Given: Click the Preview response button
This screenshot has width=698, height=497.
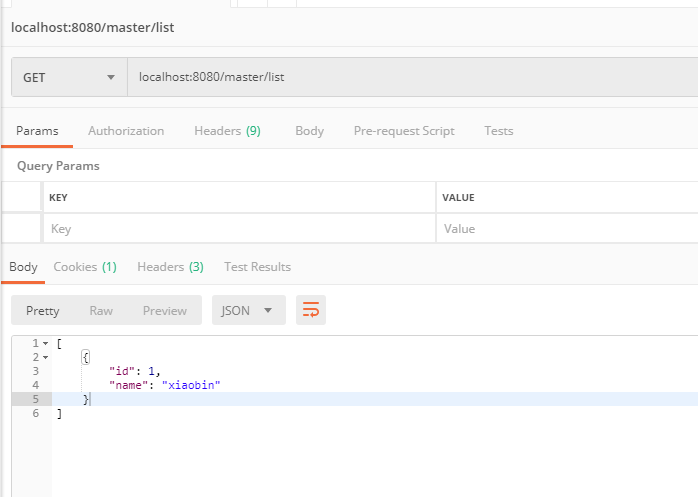Looking at the screenshot, I should tap(165, 310).
